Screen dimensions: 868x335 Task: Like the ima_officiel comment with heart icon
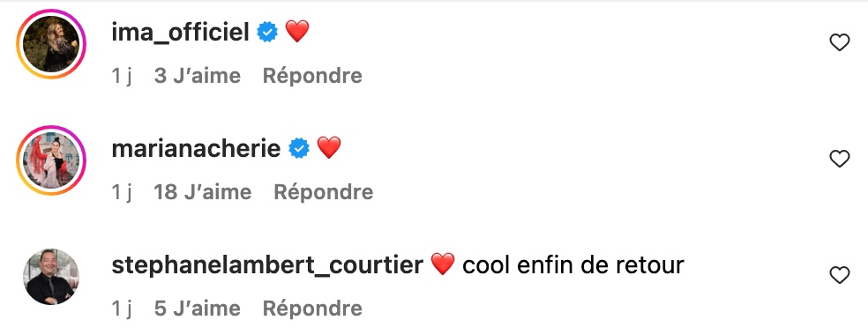(839, 42)
